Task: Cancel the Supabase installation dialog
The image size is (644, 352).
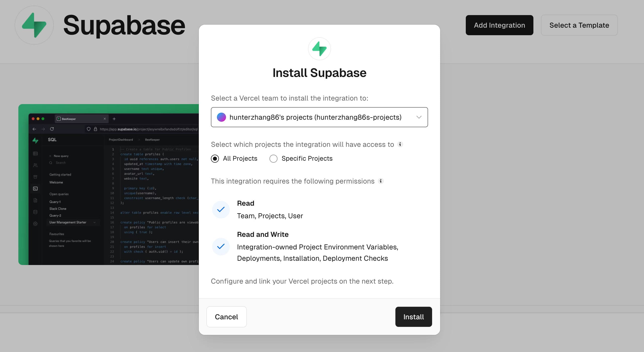Action: pos(226,317)
